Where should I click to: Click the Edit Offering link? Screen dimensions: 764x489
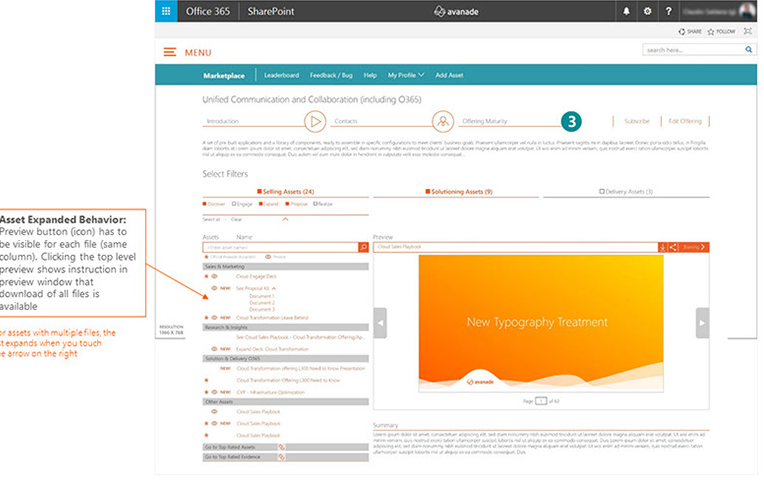686,121
